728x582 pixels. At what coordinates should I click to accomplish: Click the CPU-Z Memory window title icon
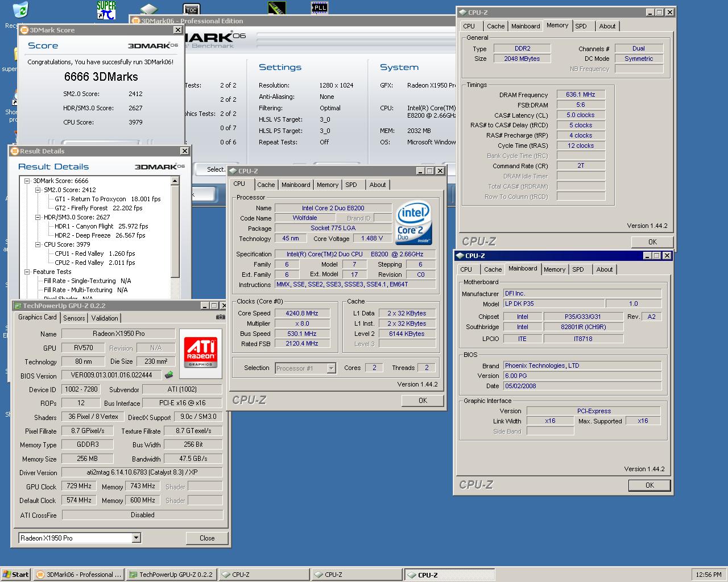[463, 13]
